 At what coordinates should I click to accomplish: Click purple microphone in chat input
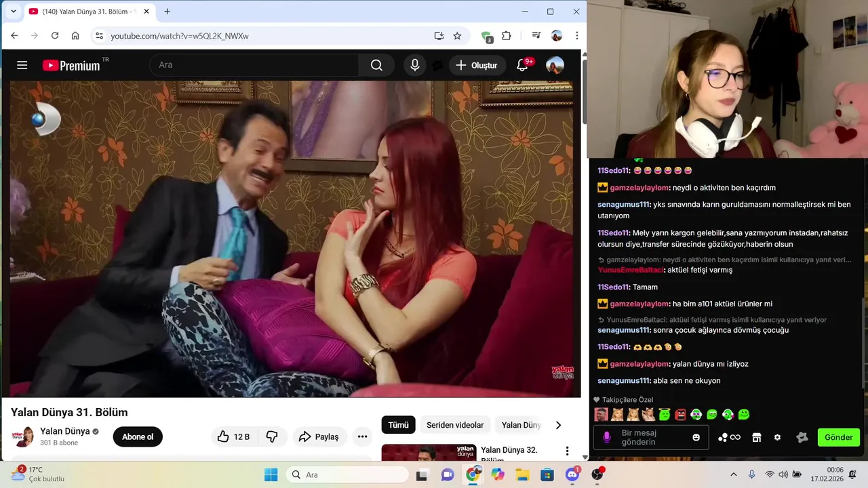[x=607, y=437]
